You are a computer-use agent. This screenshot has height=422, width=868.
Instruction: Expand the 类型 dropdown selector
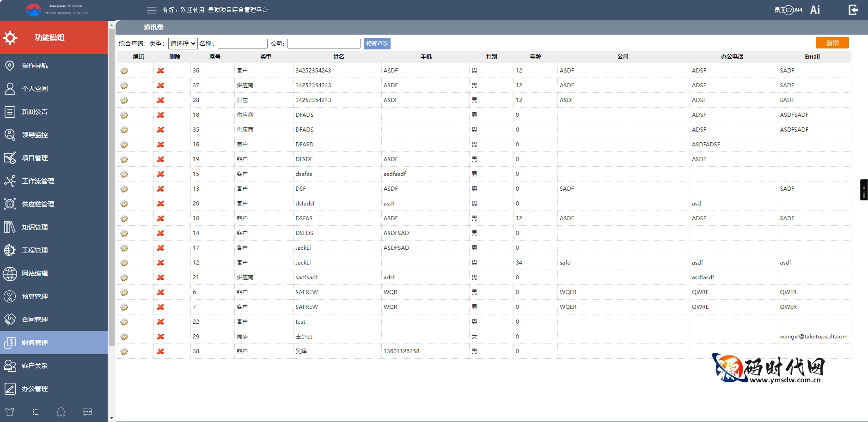click(x=183, y=43)
